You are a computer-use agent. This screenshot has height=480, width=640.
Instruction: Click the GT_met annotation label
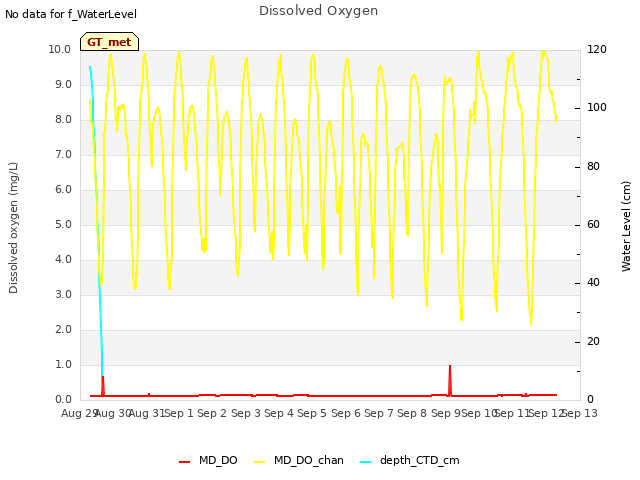pos(109,42)
